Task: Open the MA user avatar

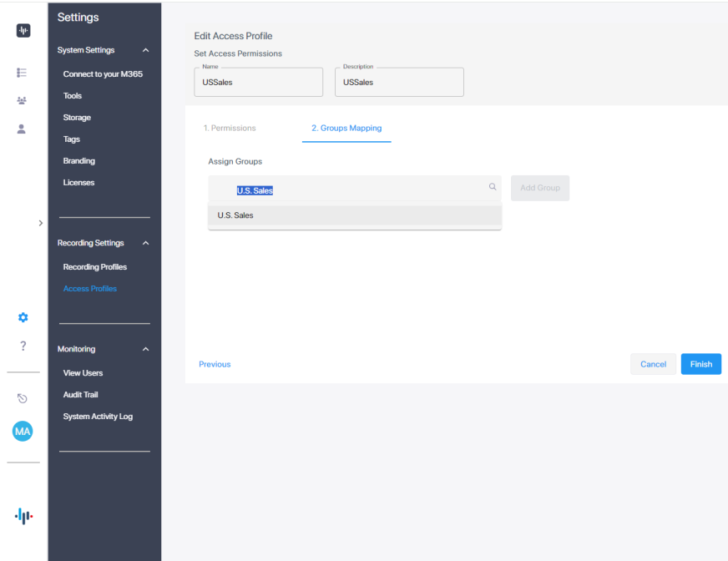Action: tap(23, 431)
